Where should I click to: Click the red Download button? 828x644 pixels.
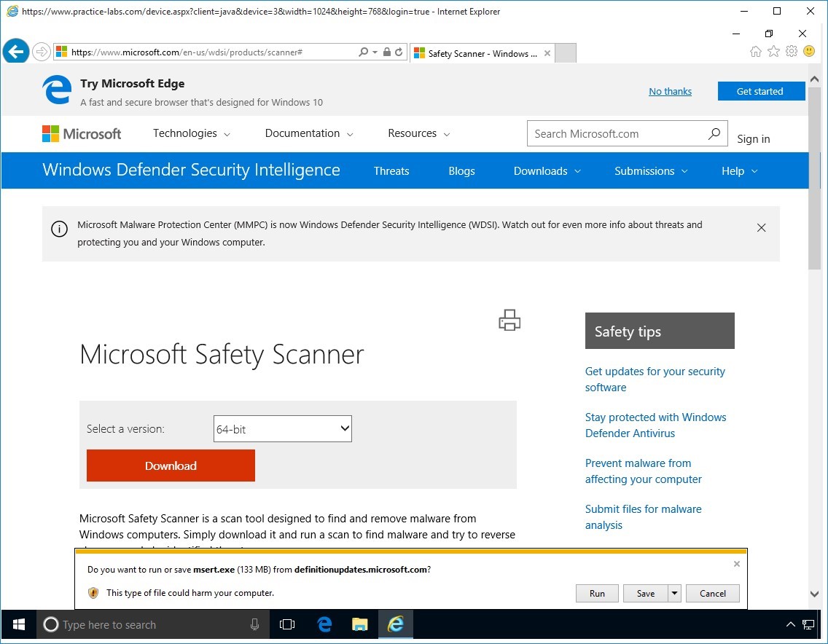pos(171,466)
